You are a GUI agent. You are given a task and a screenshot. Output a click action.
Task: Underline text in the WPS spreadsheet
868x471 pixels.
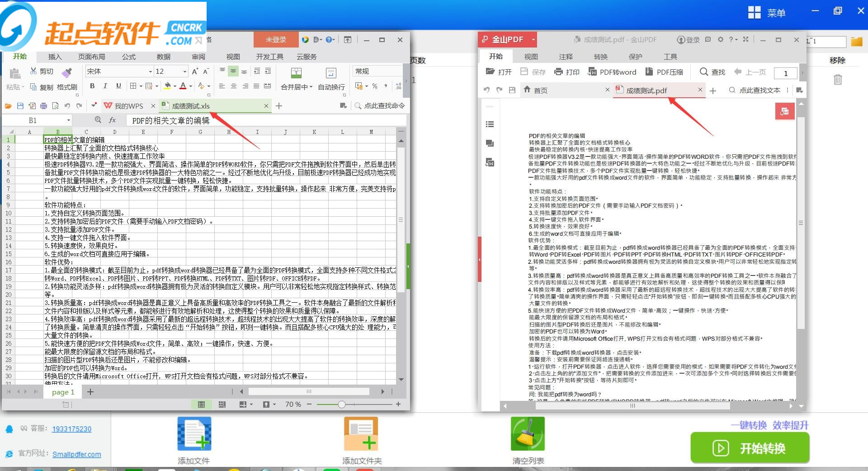[x=118, y=86]
